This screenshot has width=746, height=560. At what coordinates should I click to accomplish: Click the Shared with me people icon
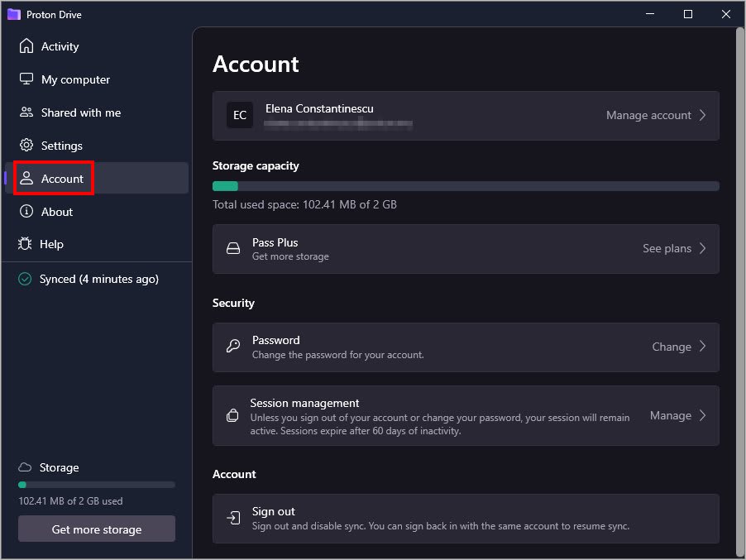tap(26, 112)
